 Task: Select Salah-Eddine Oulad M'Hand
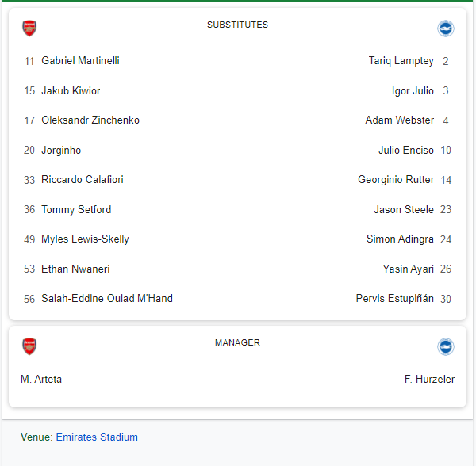pyautogui.click(x=107, y=299)
